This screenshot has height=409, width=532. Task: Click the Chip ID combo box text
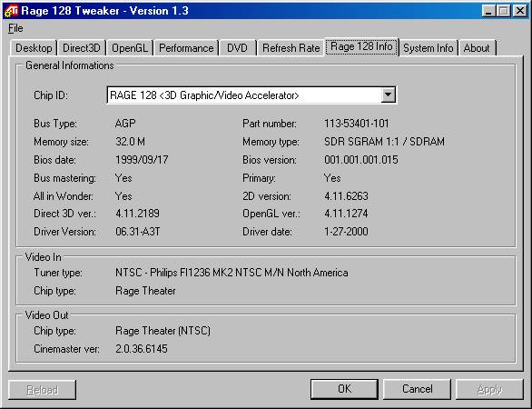[204, 95]
